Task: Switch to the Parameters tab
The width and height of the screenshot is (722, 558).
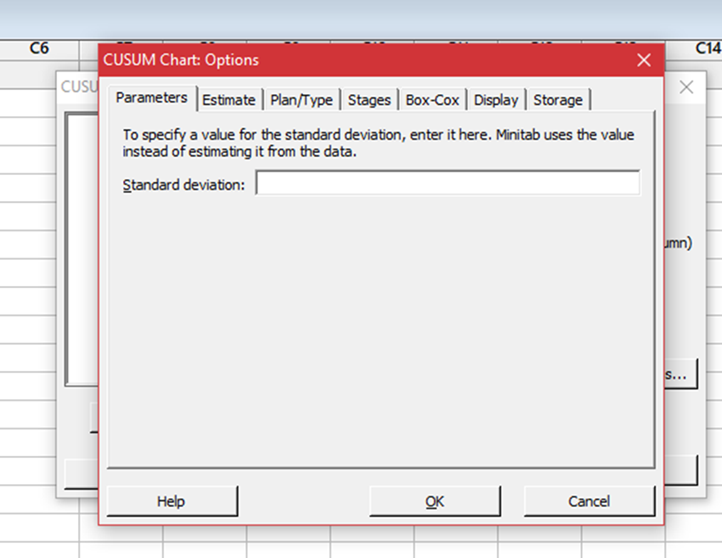Action: (x=151, y=98)
